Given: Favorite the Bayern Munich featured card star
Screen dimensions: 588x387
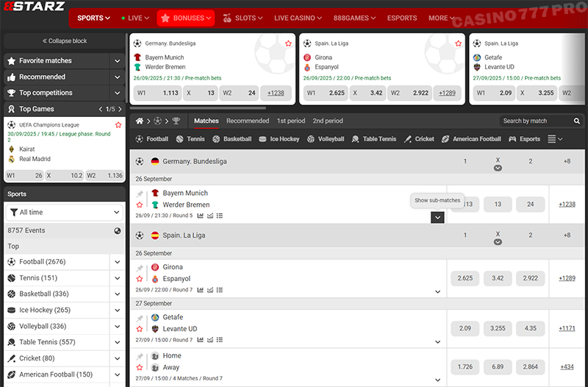Looking at the screenshot, I should click(288, 43).
